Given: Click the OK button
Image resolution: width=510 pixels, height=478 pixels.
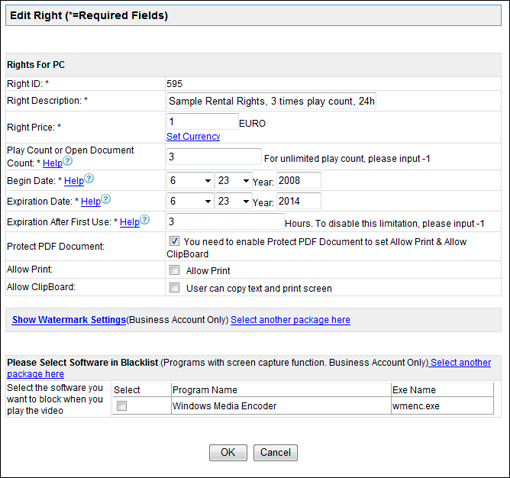Looking at the screenshot, I should (228, 452).
